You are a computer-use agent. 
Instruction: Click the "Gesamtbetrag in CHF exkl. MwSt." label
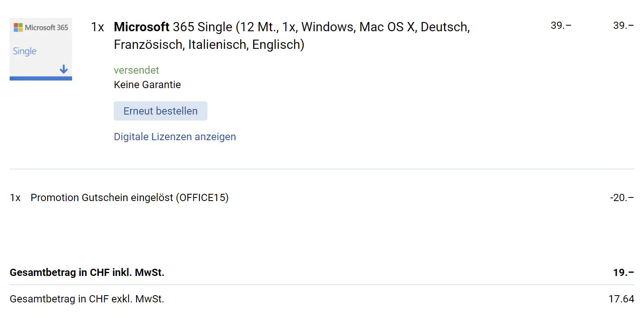(x=87, y=299)
